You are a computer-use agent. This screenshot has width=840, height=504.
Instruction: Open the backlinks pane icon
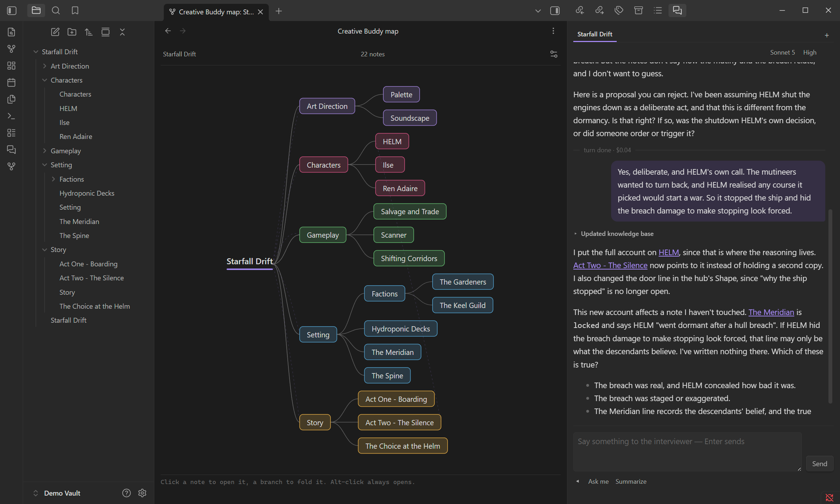[580, 10]
